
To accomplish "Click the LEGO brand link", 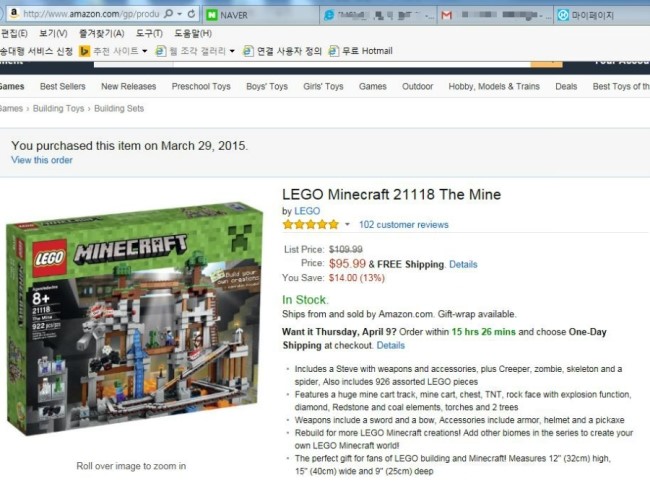I will click(307, 211).
